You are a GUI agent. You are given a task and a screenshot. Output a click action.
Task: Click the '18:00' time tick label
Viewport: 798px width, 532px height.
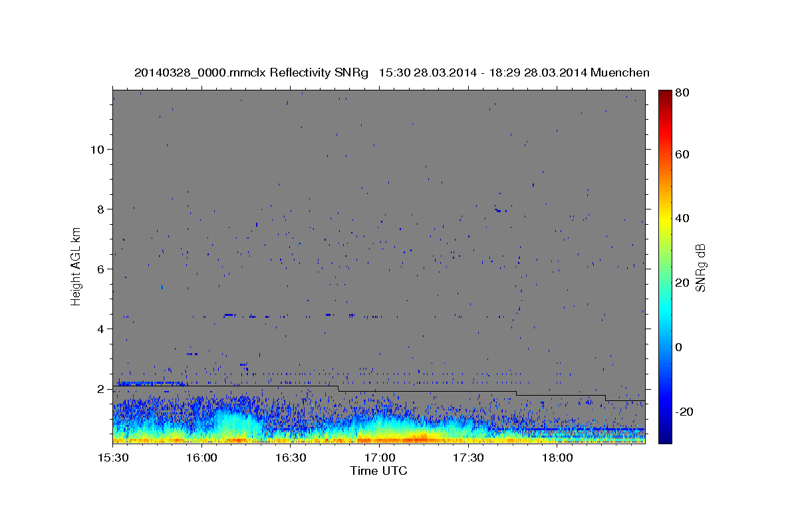pyautogui.click(x=557, y=458)
